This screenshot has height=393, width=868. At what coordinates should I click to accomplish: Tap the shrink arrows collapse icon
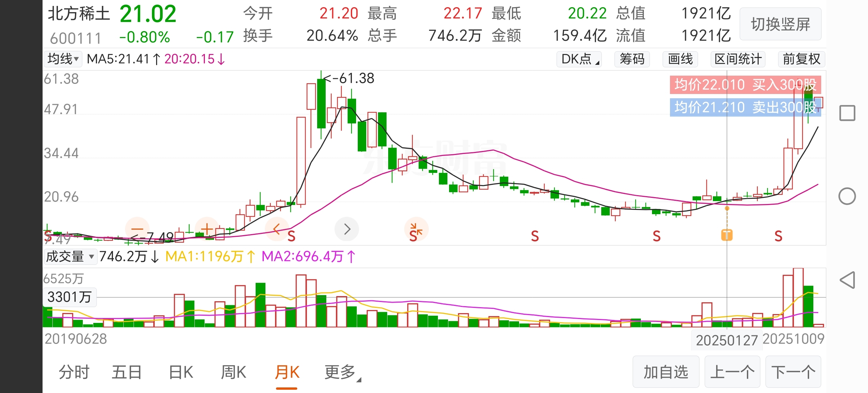[416, 230]
